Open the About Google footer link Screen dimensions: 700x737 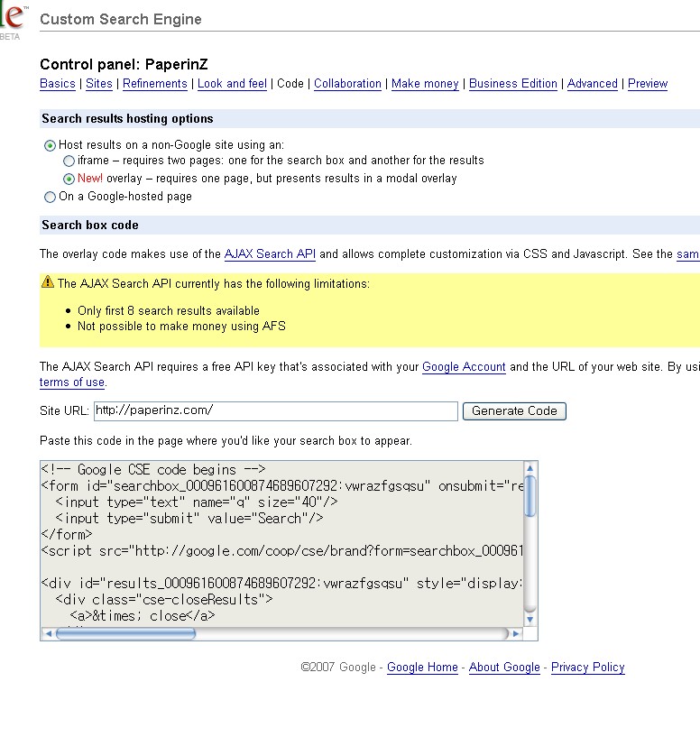(x=504, y=668)
